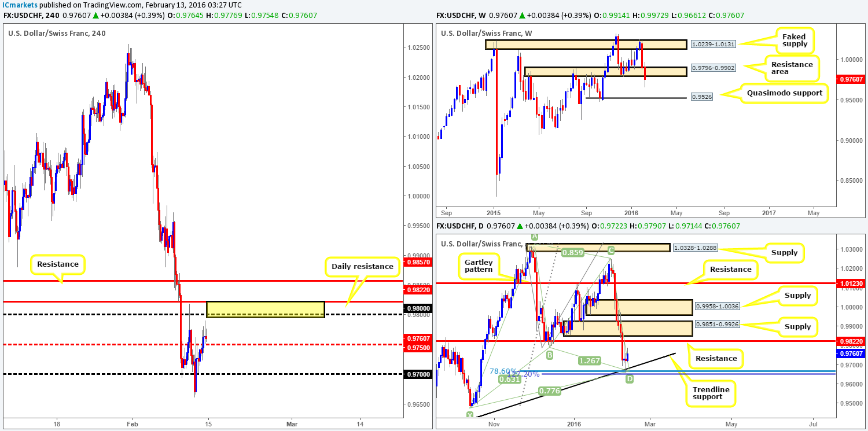Screen dimensions: 868x431
Task: Click the 'Resistance' callout on 240 chart
Action: click(x=57, y=264)
